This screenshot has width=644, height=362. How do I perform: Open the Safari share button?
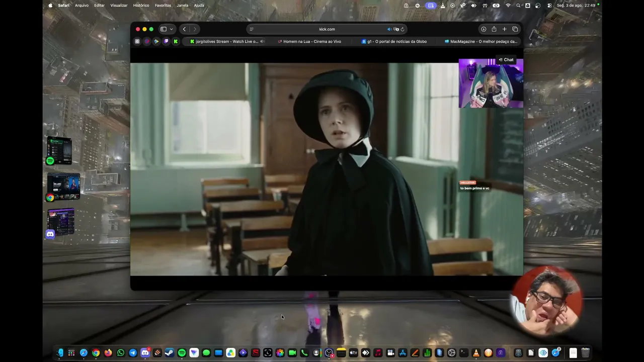[494, 29]
